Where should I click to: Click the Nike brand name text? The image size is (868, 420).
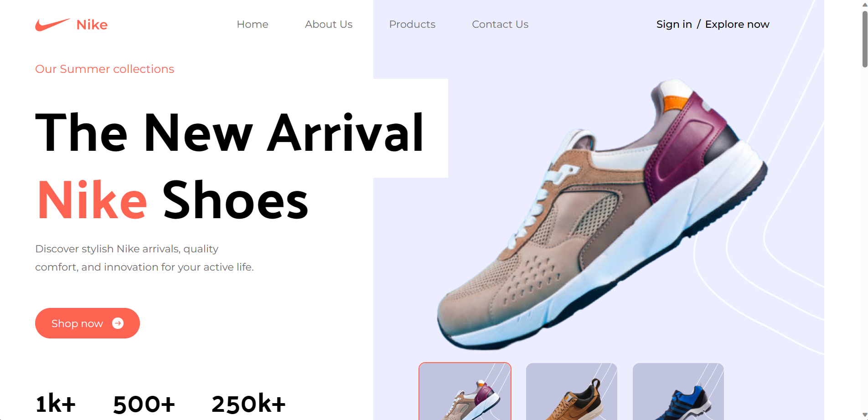point(92,25)
